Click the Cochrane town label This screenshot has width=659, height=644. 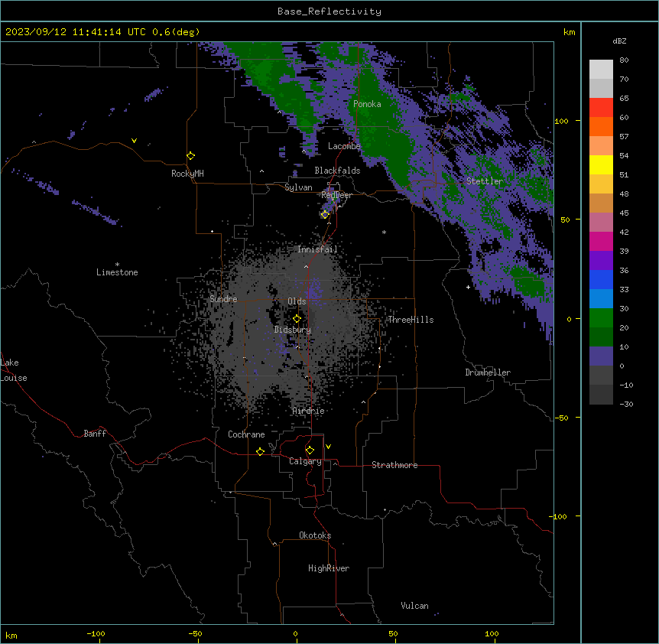246,434
